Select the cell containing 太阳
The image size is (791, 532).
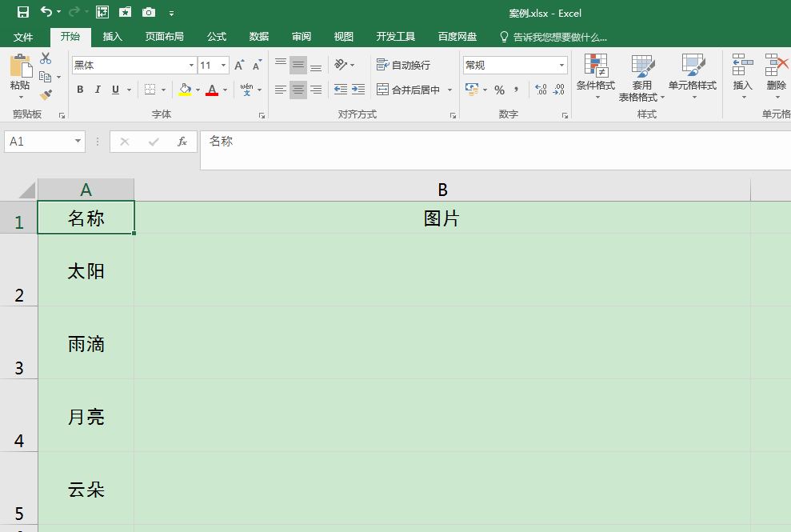click(86, 270)
